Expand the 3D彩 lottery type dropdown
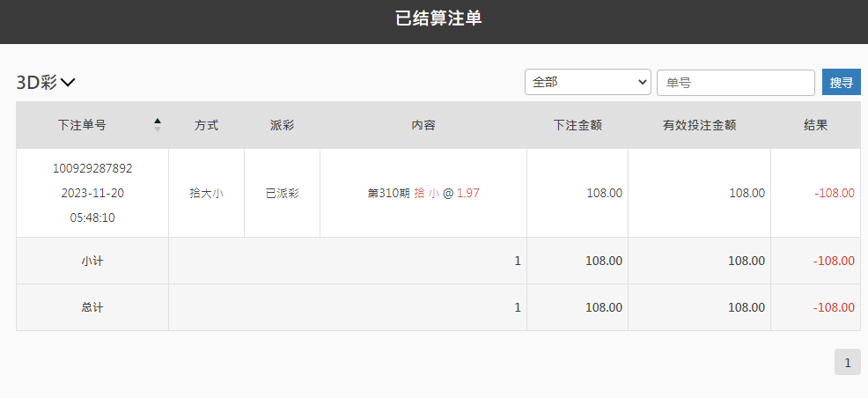Viewport: 868px width, 398px height. [x=46, y=83]
